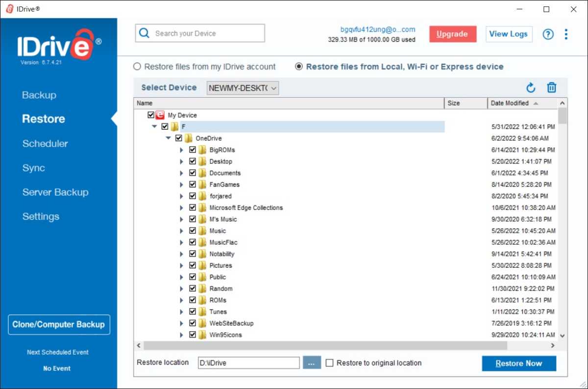Open the three-dot more options menu
The width and height of the screenshot is (588, 389).
pos(566,34)
